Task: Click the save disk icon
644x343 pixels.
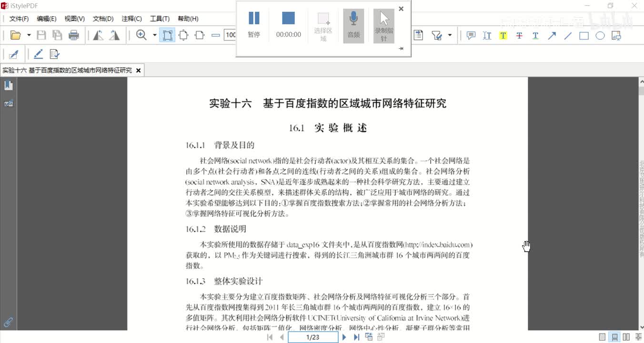Action: [41, 35]
